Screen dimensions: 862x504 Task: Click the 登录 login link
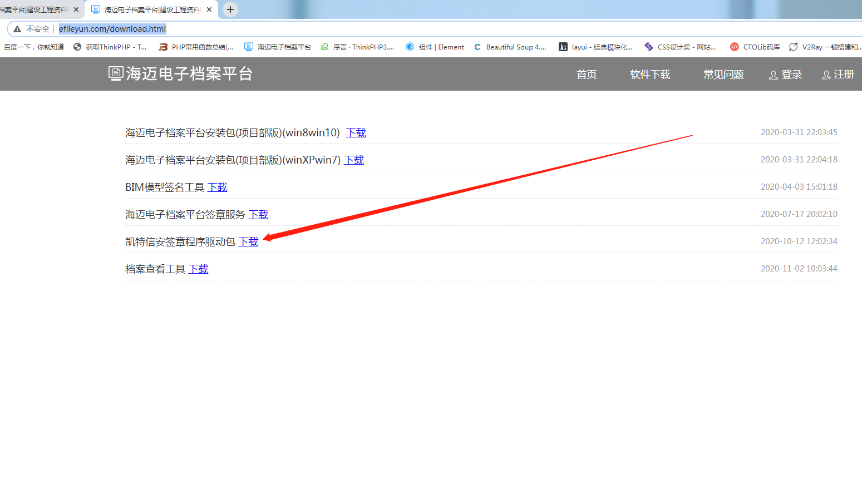tap(785, 75)
